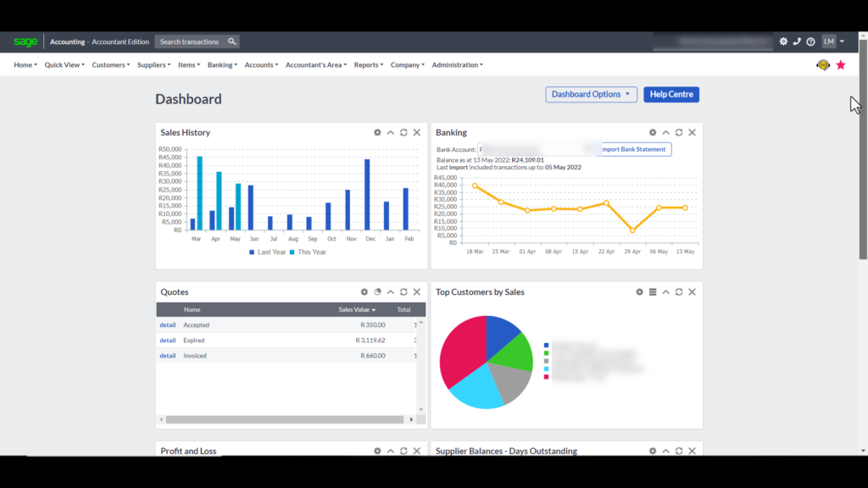Collapse the Supplier Balances widget
Viewport: 868px width, 488px height.
point(666,451)
